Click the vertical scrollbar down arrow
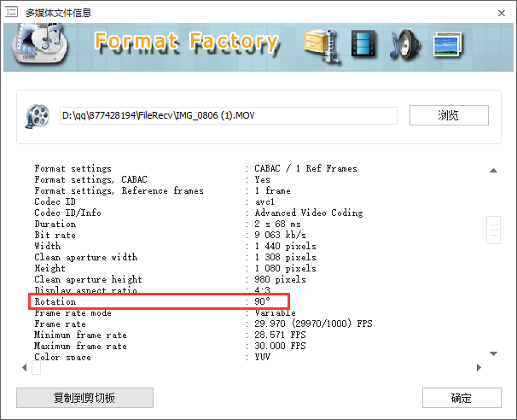517x420 pixels. point(493,353)
